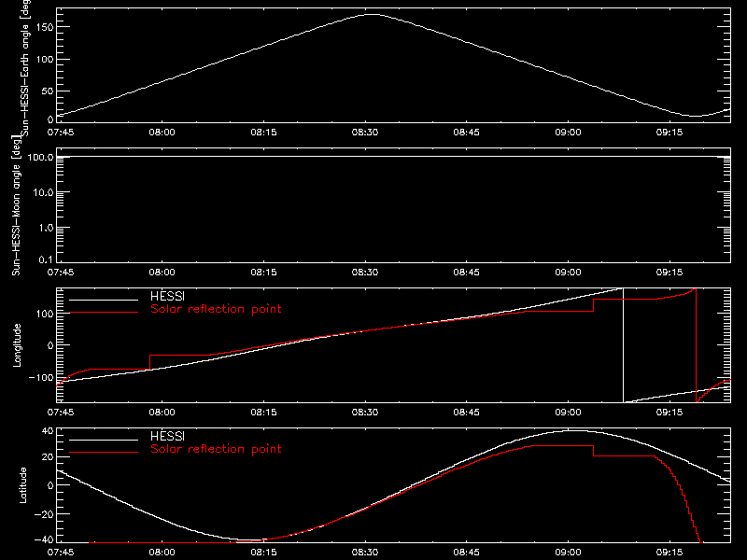Click the 10.0 tick on Moon angle plot

coord(43,192)
